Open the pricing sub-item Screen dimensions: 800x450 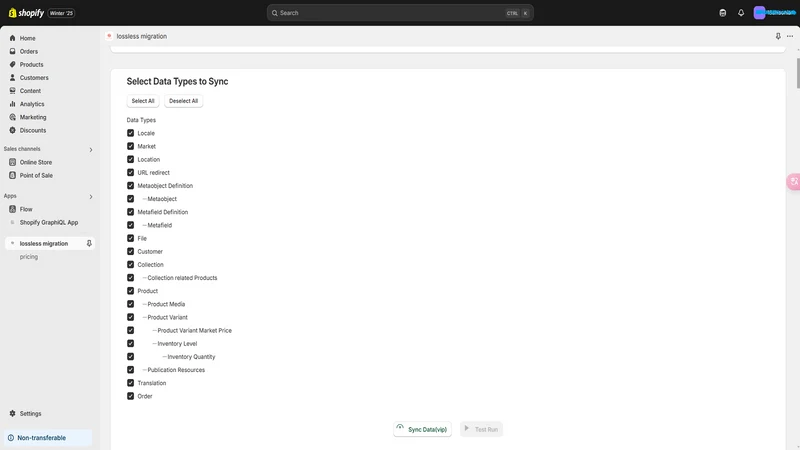point(29,257)
